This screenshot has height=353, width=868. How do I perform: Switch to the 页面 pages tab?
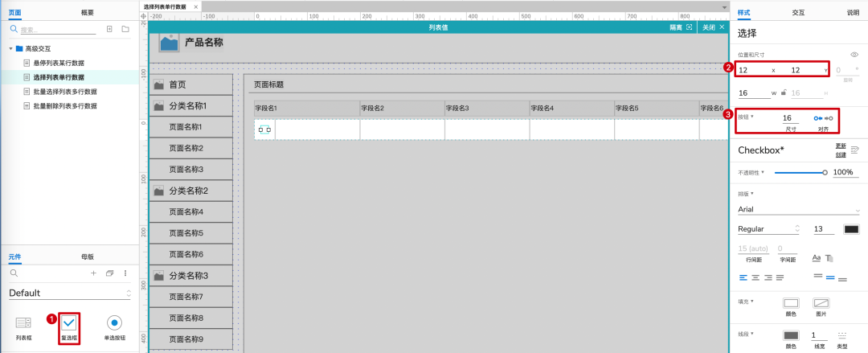pos(15,12)
